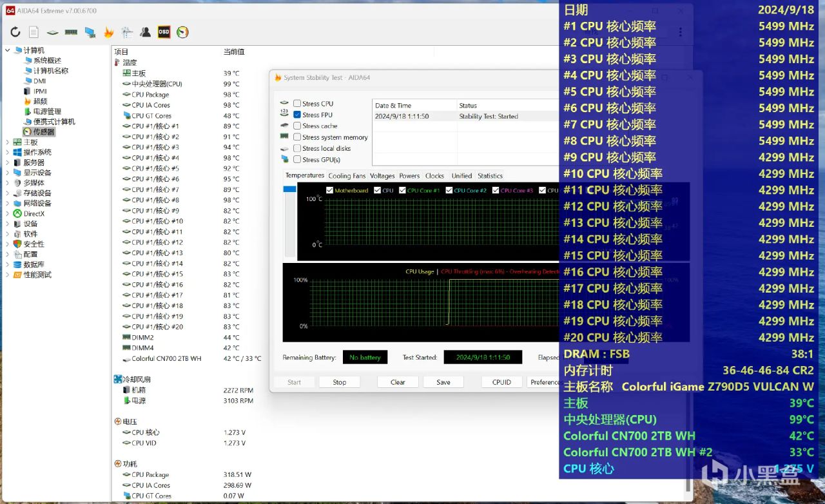825x504 pixels.
Task: Open the OSD panel toolbar icon
Action: coord(164,32)
